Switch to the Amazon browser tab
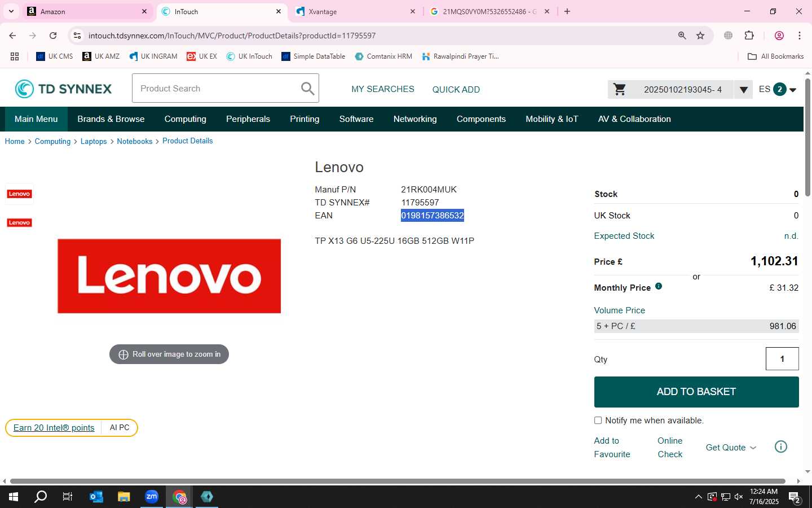Screen dimensions: 812x508 click(x=87, y=11)
